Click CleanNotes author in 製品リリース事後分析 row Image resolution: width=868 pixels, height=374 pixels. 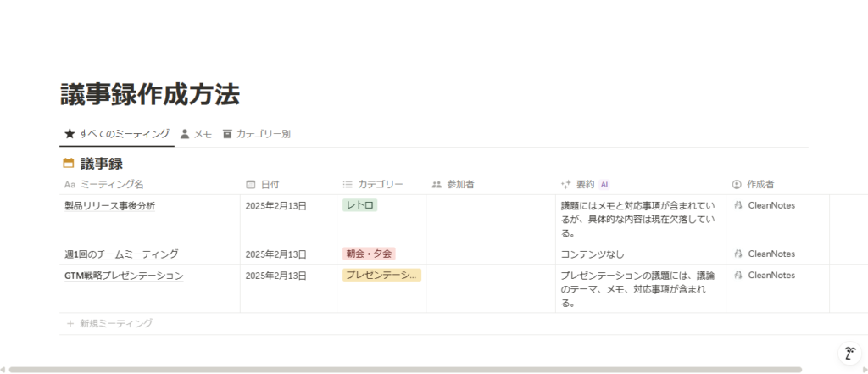[x=771, y=205]
